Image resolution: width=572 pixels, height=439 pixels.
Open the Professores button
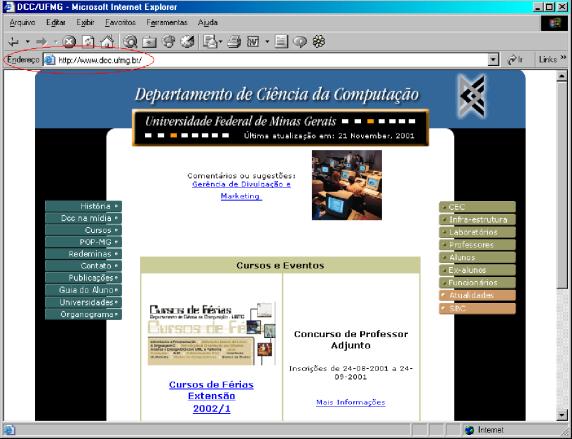pos(478,245)
